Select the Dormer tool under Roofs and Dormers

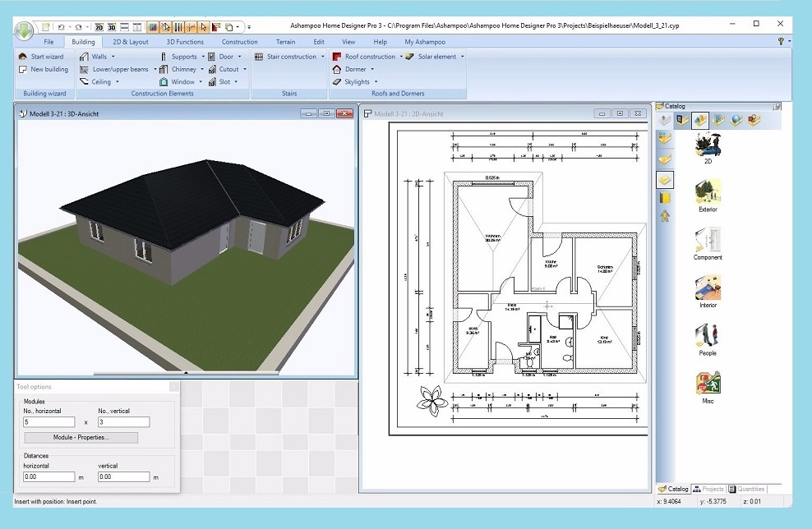tap(355, 69)
